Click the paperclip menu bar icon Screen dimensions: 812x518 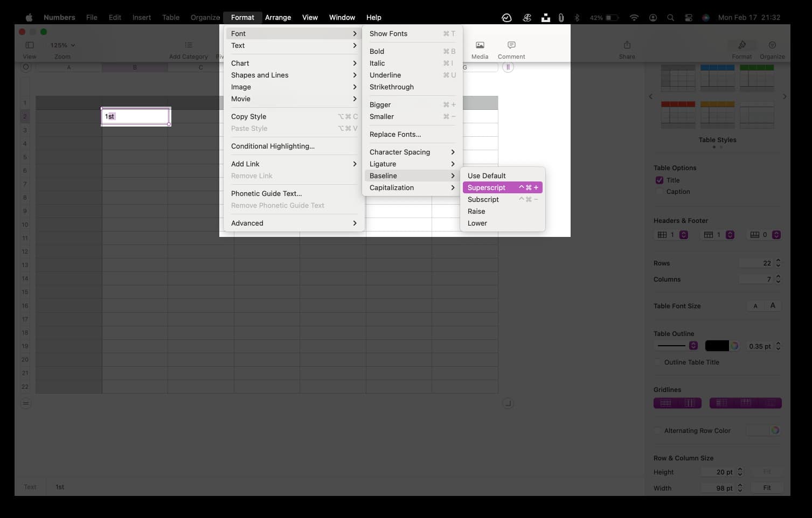pyautogui.click(x=561, y=18)
